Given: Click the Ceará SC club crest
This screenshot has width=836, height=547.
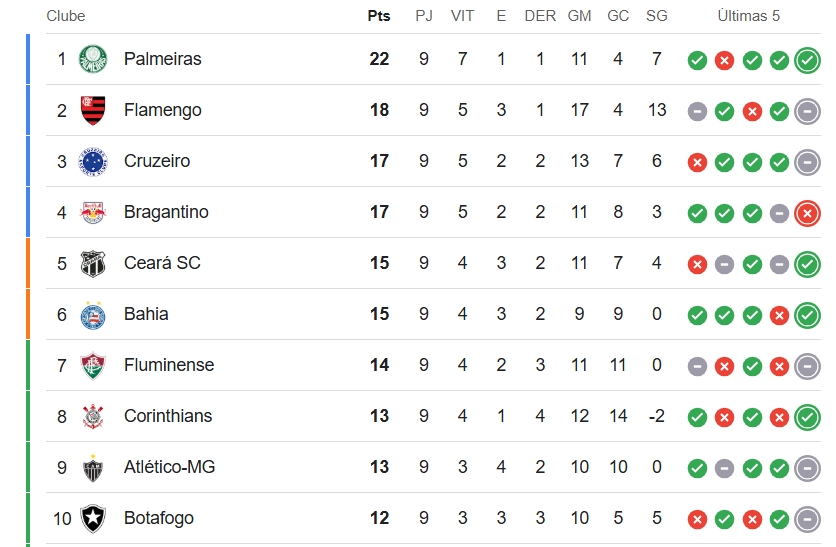Looking at the screenshot, I should [93, 263].
